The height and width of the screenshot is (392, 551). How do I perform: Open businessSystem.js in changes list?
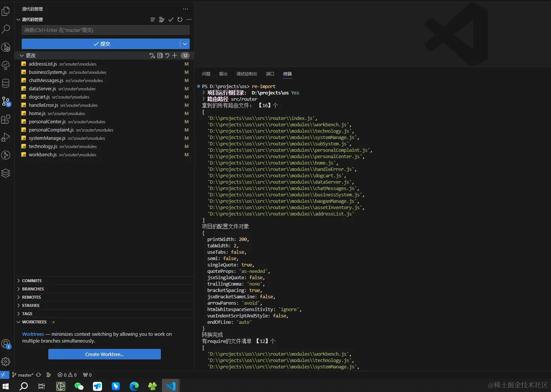[x=105, y=72]
